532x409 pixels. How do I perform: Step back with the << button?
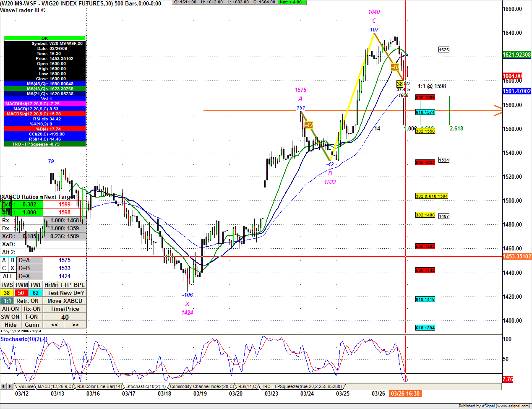(x=55, y=325)
